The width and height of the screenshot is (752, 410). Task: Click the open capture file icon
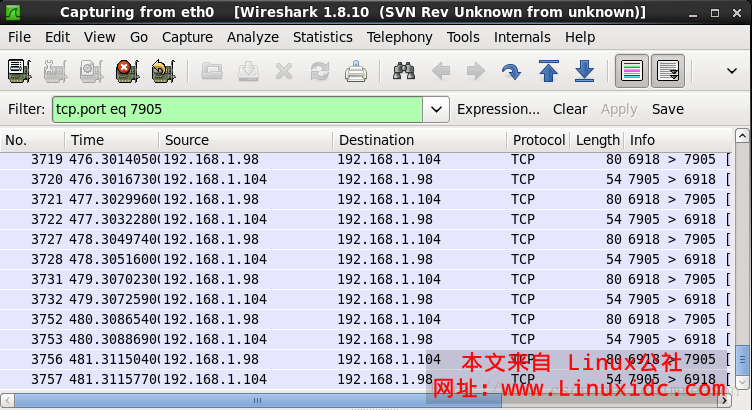click(212, 71)
